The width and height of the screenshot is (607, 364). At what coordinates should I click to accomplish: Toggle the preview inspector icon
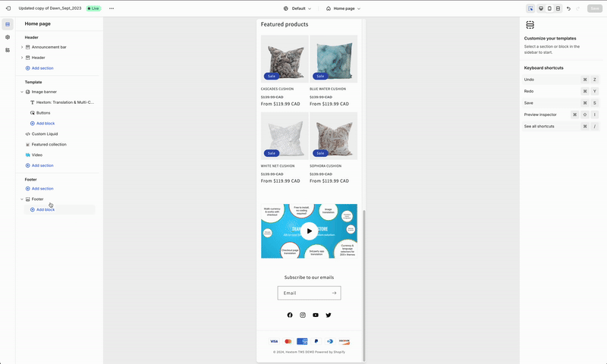tap(530, 8)
